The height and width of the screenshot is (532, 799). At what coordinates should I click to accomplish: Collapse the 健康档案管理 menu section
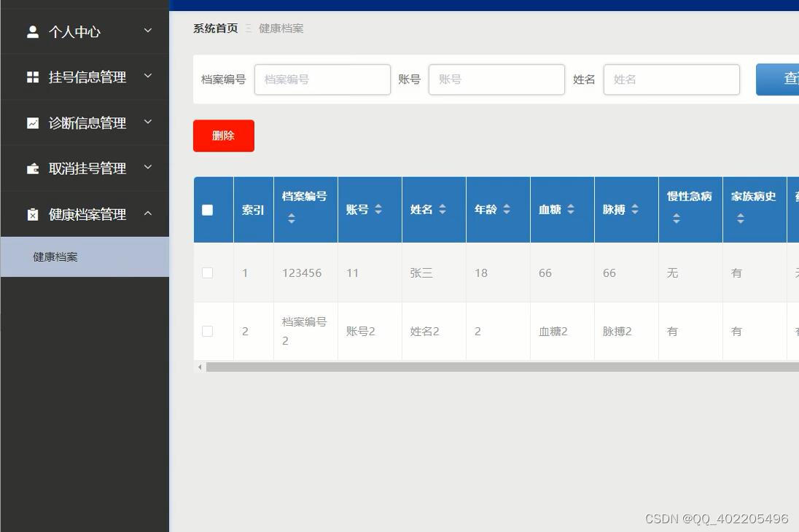tap(148, 214)
